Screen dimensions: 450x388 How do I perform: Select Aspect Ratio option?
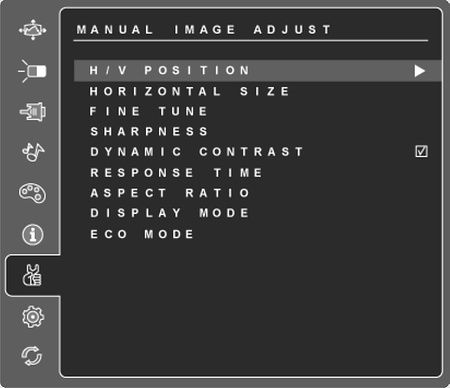pyautogui.click(x=169, y=193)
